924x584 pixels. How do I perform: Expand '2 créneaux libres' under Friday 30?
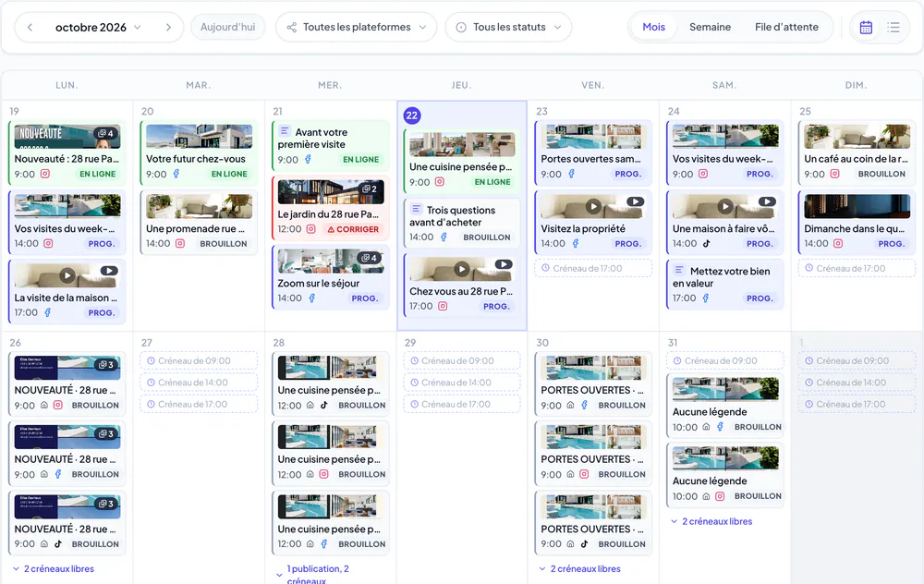[580, 568]
